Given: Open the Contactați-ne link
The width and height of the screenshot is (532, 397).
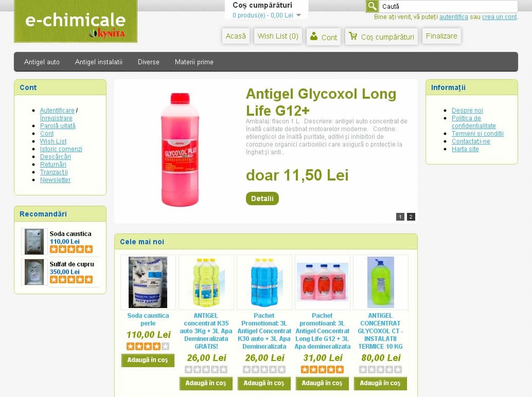Looking at the screenshot, I should [471, 141].
